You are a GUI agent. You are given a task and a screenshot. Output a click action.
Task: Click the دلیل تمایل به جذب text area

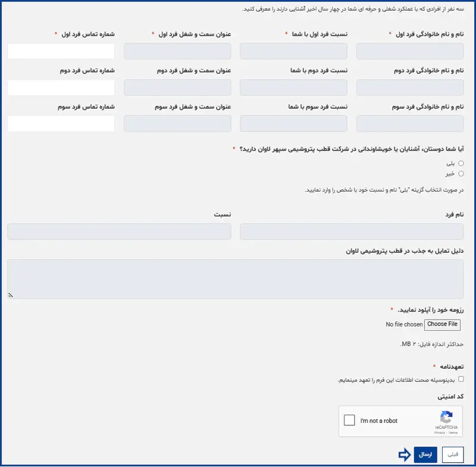click(236, 278)
